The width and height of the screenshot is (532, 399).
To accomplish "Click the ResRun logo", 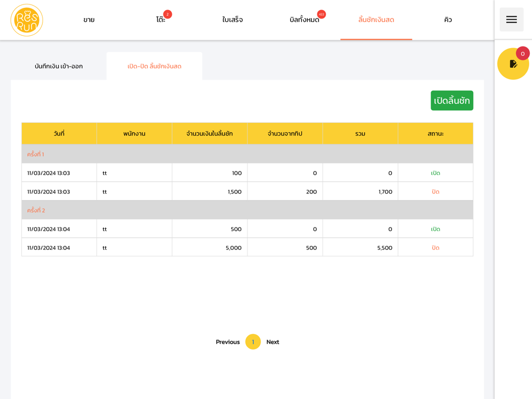I will [27, 20].
